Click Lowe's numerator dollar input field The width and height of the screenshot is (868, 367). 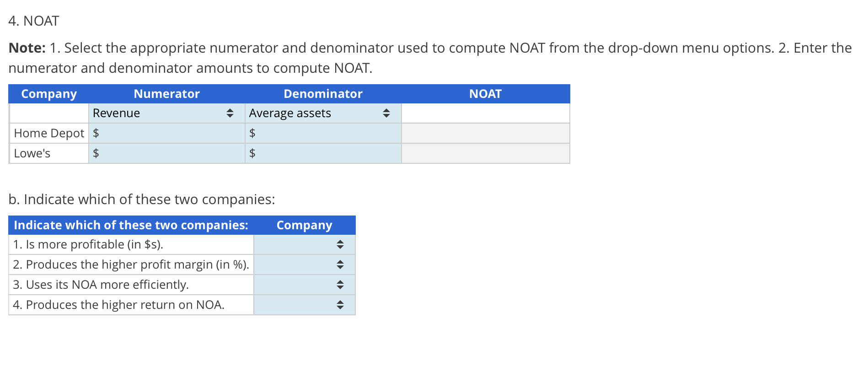(x=165, y=153)
